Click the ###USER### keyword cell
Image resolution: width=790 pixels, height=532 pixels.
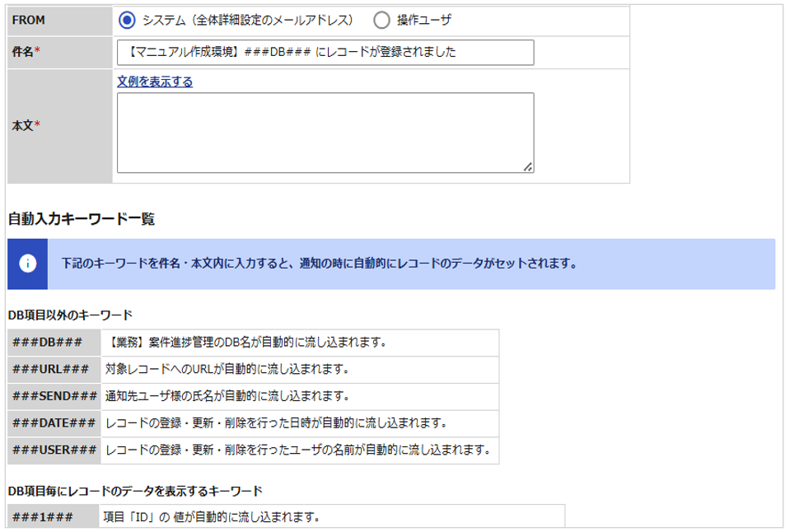[54, 450]
